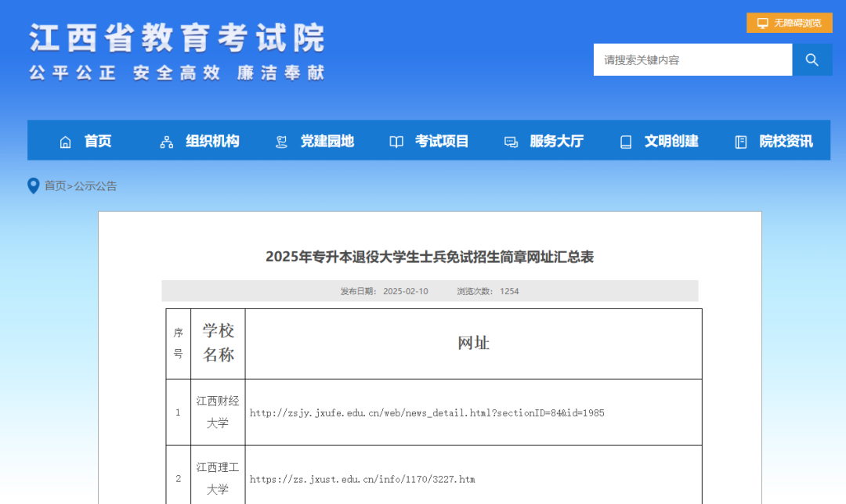Click the newspaper icon beside 院校资讯
The height and width of the screenshot is (504, 846).
739,141
